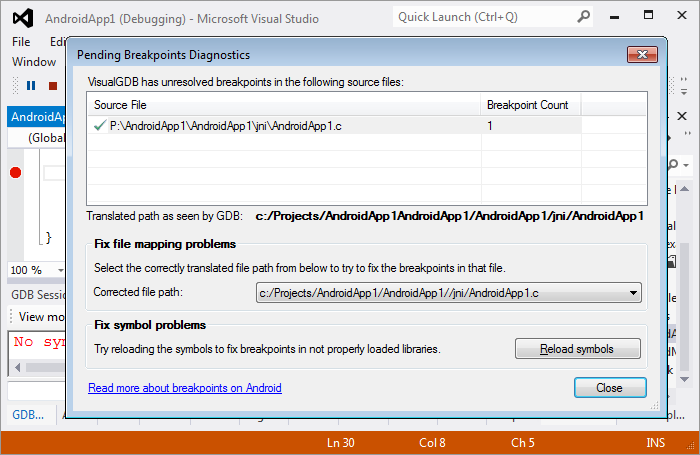This screenshot has height=455, width=700.
Task: Pause debugging with the Break All button
Action: 31,85
